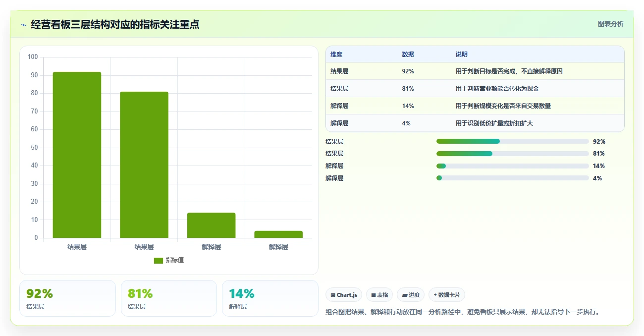644x336 pixels.
Task: Click the 81% progress bar
Action: (x=513, y=154)
